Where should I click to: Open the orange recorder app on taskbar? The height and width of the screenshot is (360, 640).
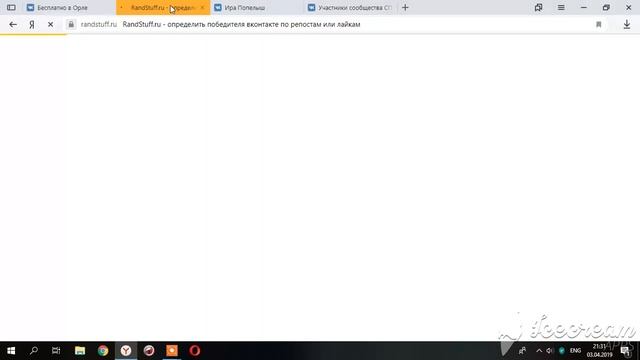coord(172,351)
